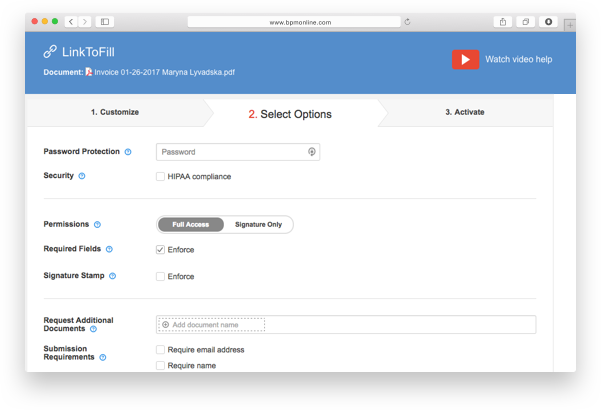Image resolution: width=601 pixels, height=410 pixels.
Task: Select the 2. Select Options step
Action: 290,114
